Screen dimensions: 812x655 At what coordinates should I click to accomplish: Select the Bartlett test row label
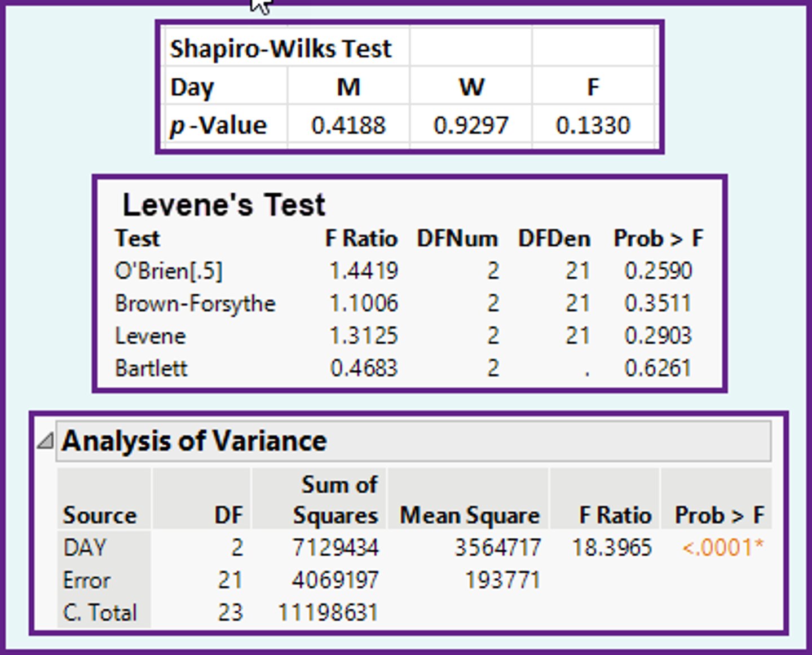click(x=151, y=369)
